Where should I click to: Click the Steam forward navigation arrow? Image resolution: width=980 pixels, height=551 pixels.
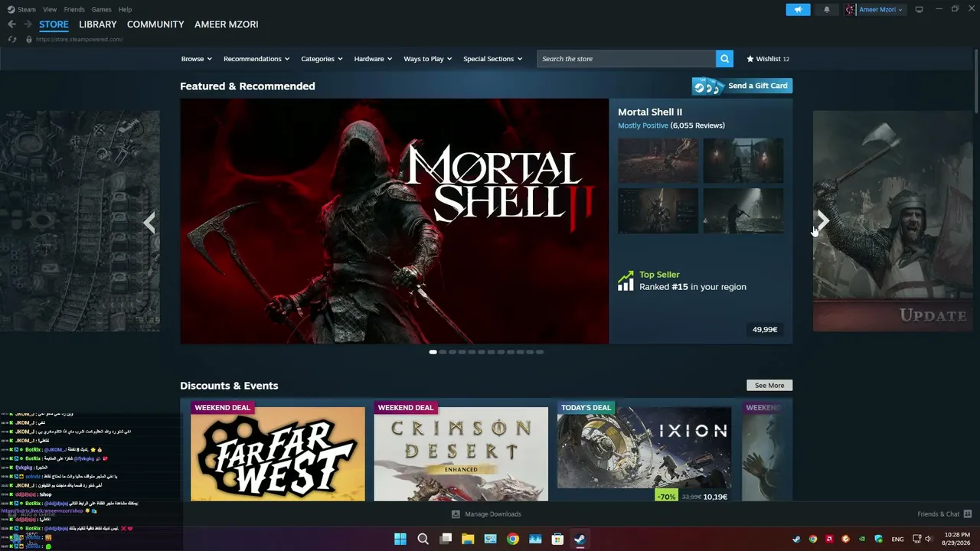pyautogui.click(x=28, y=24)
